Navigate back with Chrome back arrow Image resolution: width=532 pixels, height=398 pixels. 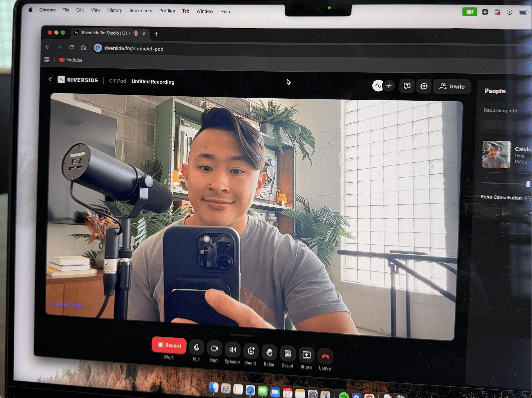pyautogui.click(x=48, y=47)
